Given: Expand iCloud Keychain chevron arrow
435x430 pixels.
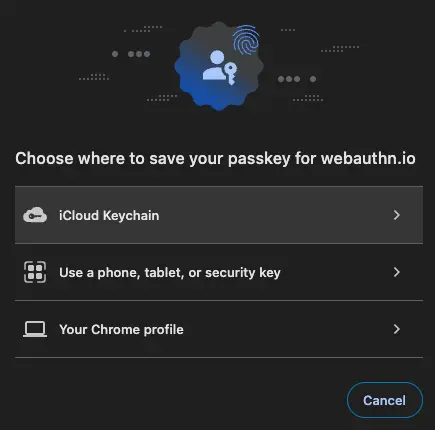Looking at the screenshot, I should click(396, 215).
